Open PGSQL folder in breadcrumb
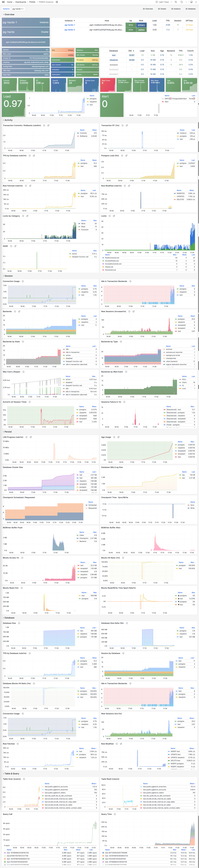This screenshot has width=199, height=868. click(32, 2)
